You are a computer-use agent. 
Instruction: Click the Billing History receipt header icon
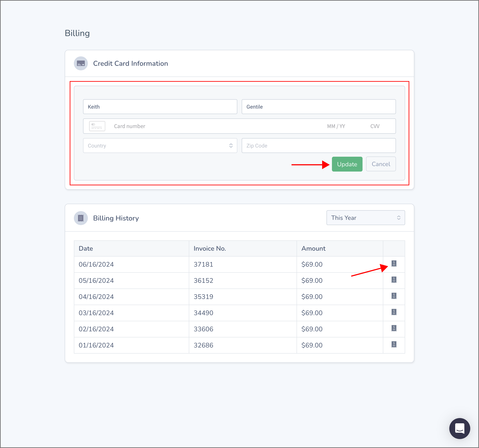click(81, 218)
